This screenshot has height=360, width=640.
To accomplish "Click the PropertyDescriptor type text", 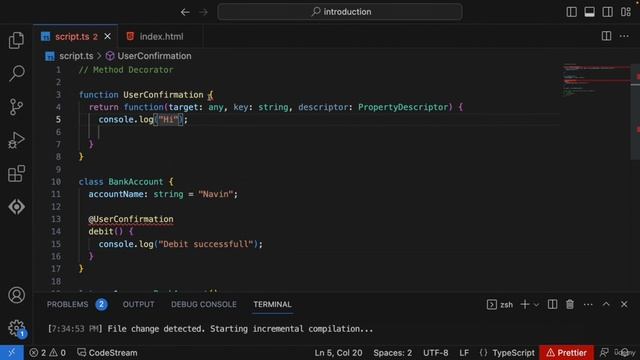I will [403, 107].
